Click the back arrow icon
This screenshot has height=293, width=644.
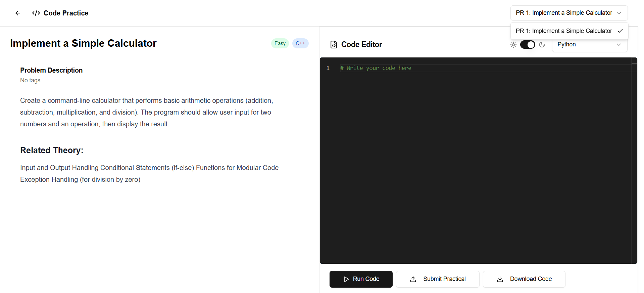(x=18, y=13)
